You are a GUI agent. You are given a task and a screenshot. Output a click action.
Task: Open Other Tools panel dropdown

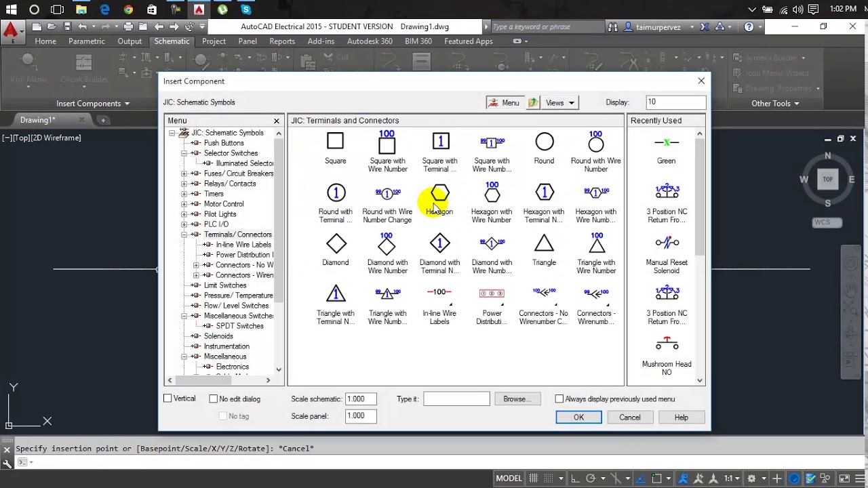coord(775,104)
